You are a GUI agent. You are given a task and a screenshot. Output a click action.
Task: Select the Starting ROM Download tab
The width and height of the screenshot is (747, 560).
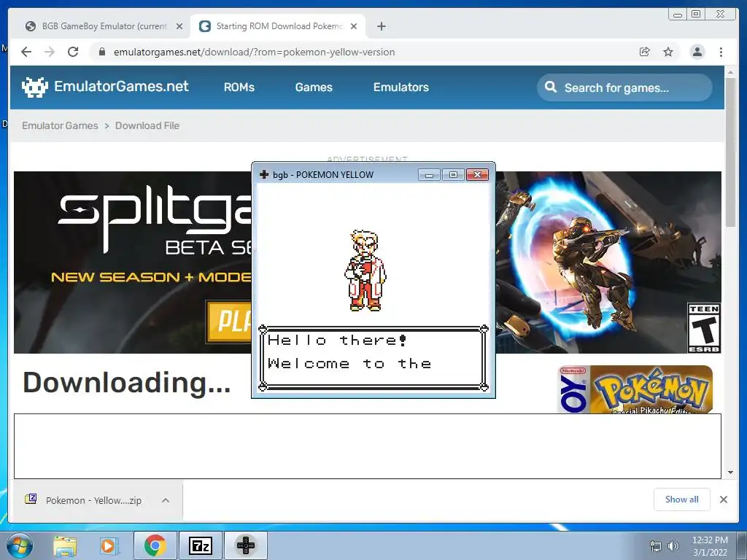coord(278,26)
